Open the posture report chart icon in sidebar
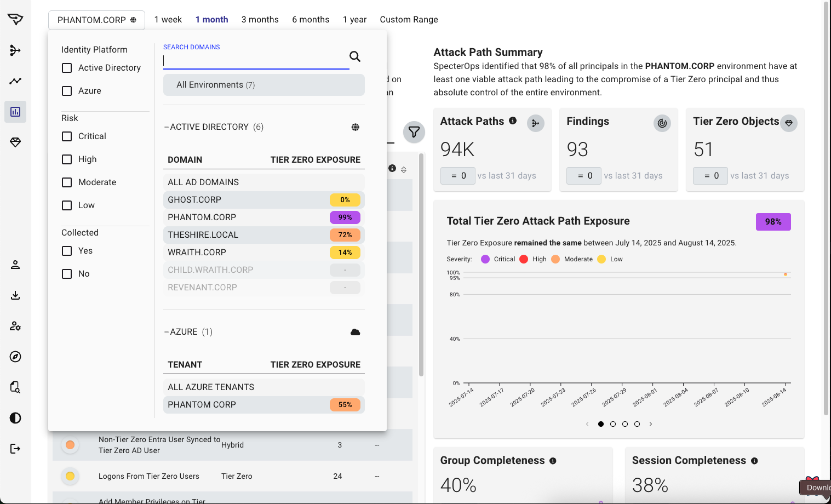 (15, 112)
